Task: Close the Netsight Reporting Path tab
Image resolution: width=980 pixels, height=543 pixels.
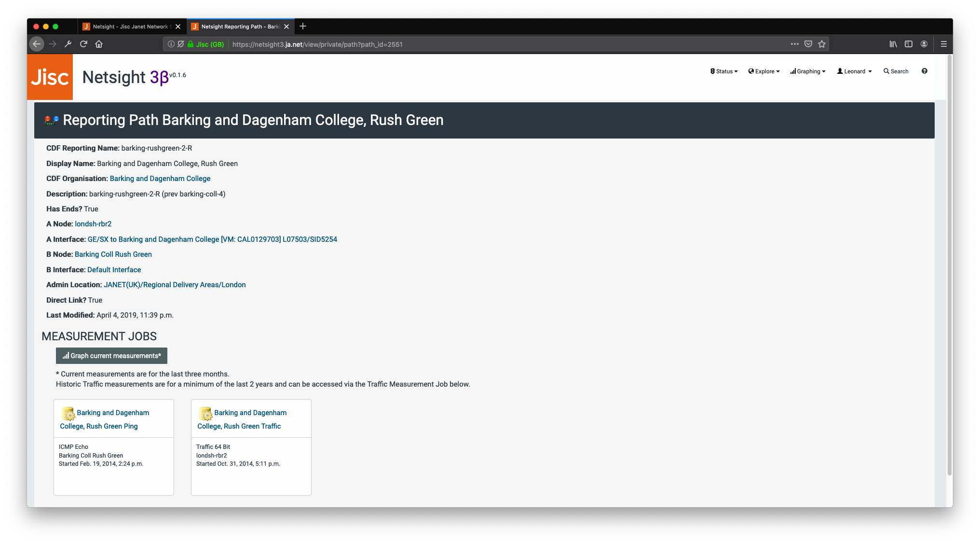Action: coord(286,27)
